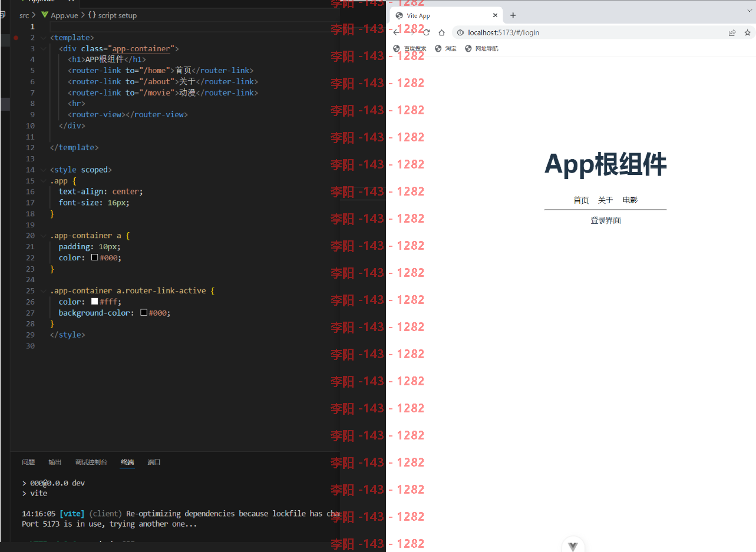Switch to the 终端 panel tab
The image size is (756, 552).
(128, 462)
